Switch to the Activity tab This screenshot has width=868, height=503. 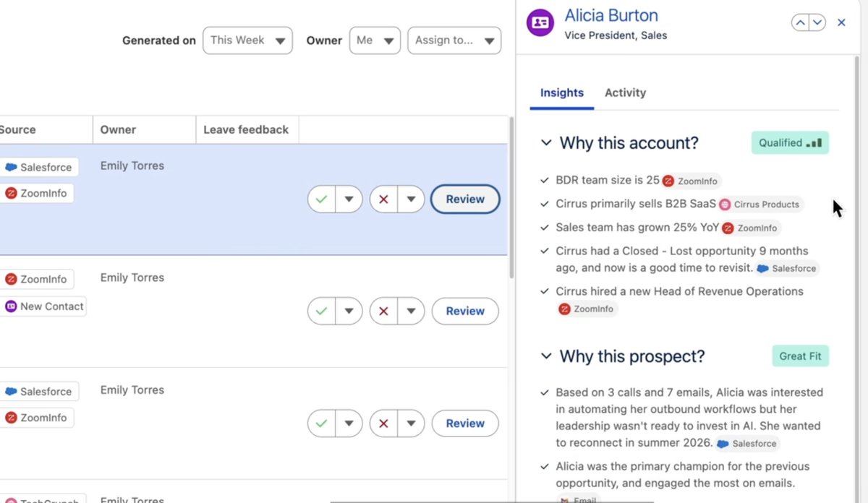pos(625,93)
